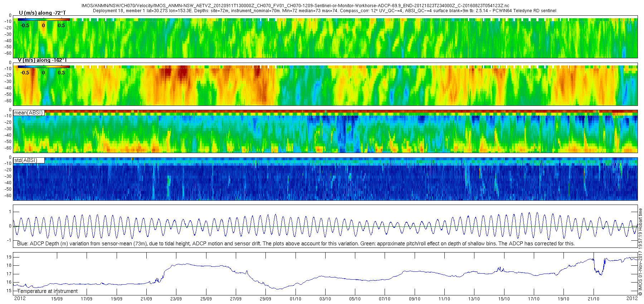Viewport: 644px width, 304px height.
Task: Click the -40 depth tick of the mean(ABSI) panel
Action: (x=8, y=135)
